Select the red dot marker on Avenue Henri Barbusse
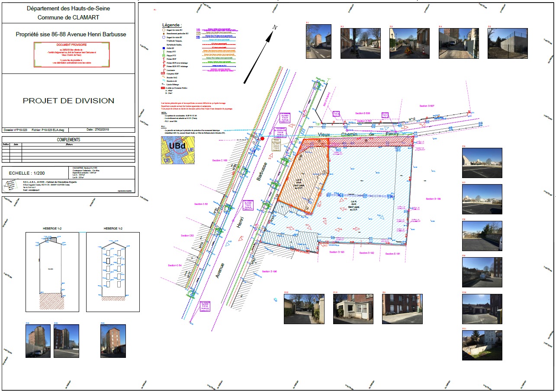Screen dimensions: 556x392 262,139
